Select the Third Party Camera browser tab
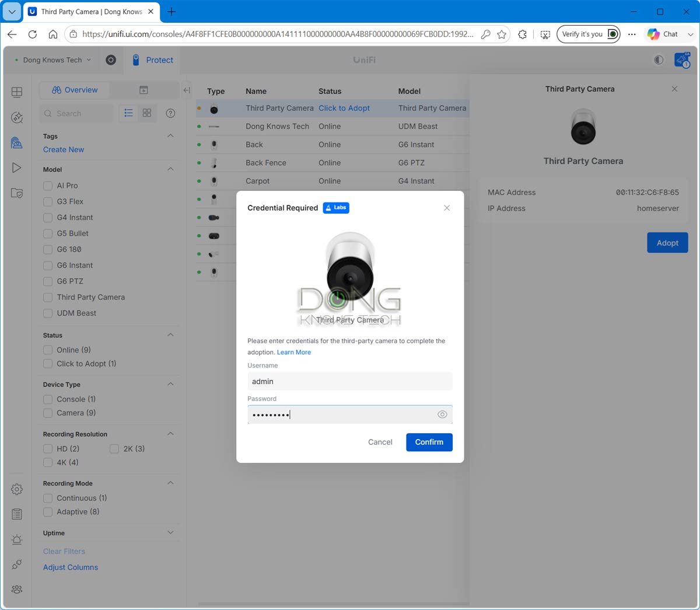 click(x=91, y=12)
